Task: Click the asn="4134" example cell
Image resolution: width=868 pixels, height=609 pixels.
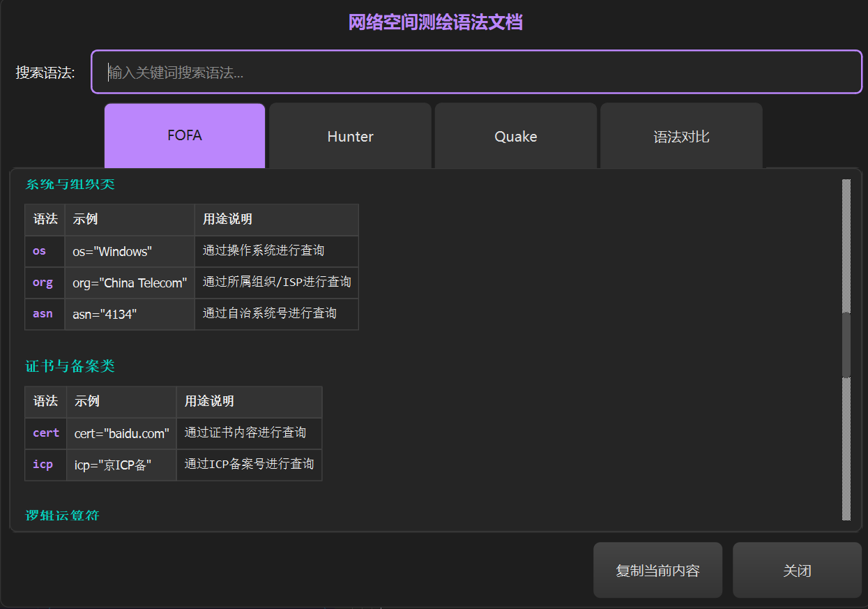Action: point(105,314)
